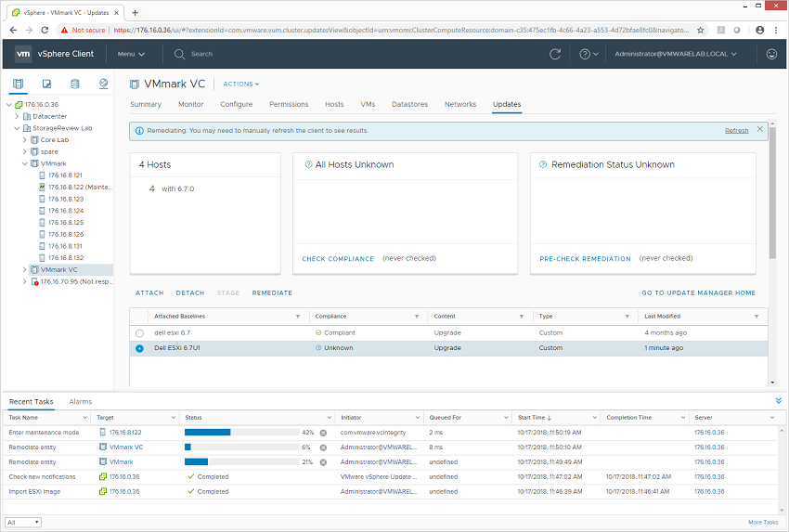Collapse the Recent Tasks panel
Image resolution: width=789 pixels, height=532 pixels.
779,401
